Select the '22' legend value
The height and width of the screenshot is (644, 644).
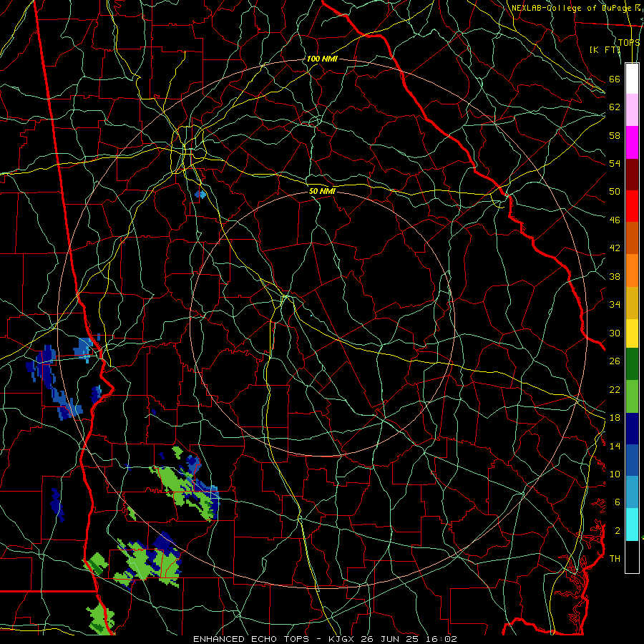click(x=615, y=389)
